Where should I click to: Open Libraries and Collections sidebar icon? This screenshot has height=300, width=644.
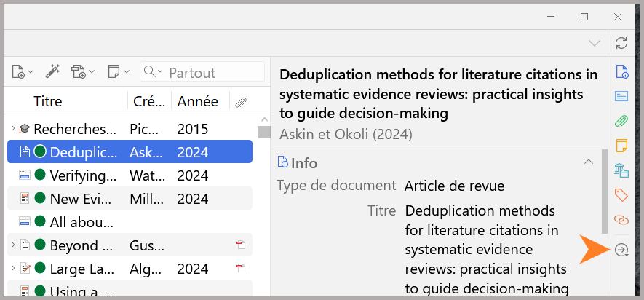(x=621, y=170)
